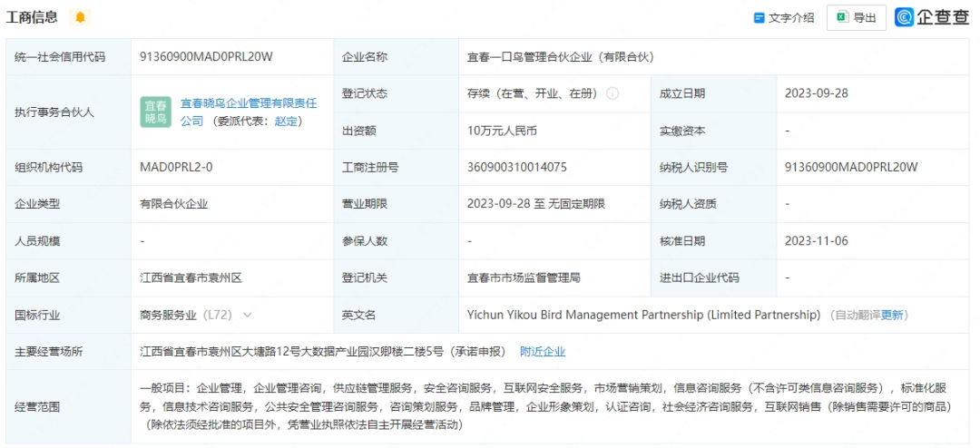This screenshot has height=448, width=980.
Task: Click the info icon beside registration status
Action: (612, 93)
